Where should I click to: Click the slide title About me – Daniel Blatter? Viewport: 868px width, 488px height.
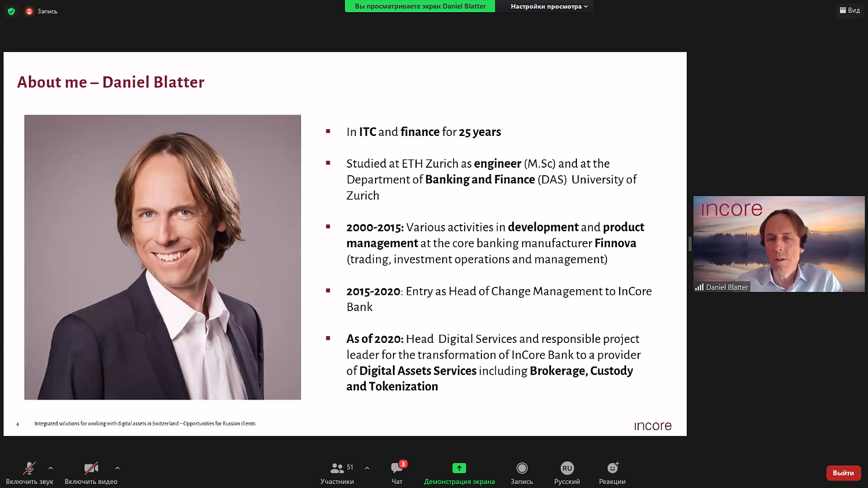[x=111, y=82]
